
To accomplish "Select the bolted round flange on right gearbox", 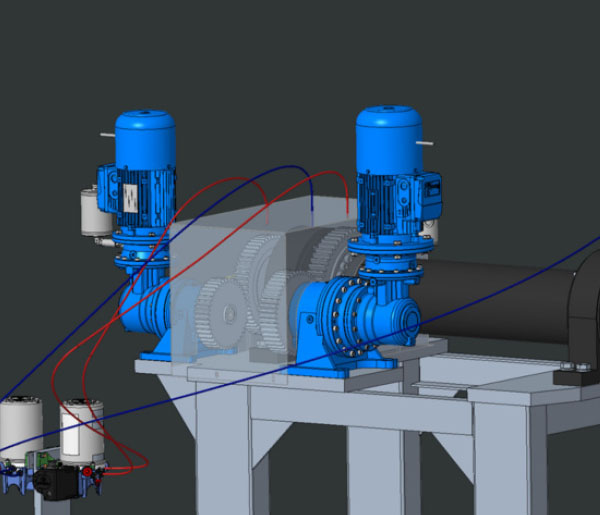I will 346,315.
